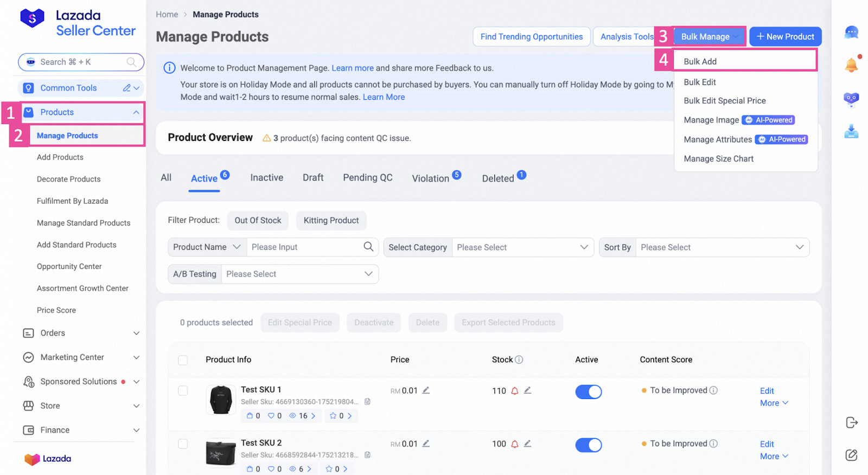Choose Bulk Edit Special Price menu item

(x=724, y=101)
